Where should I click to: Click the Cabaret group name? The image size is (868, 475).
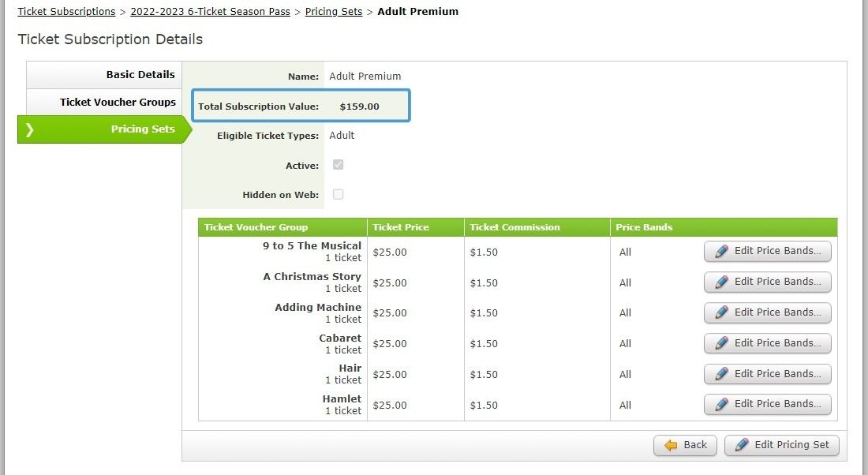pos(340,338)
